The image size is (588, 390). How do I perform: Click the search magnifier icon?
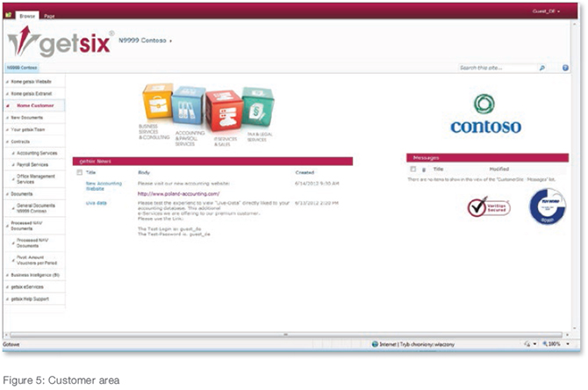[541, 68]
